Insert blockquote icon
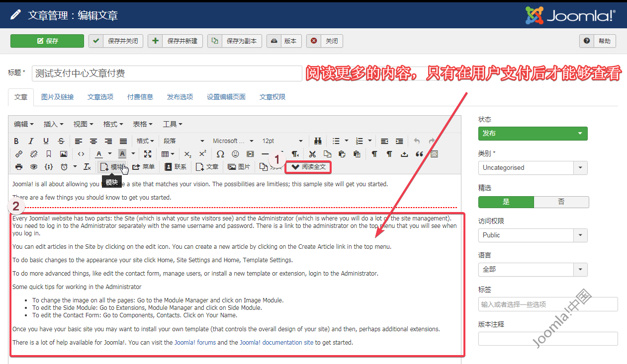The width and height of the screenshot is (627, 364). pyautogui.click(x=419, y=154)
